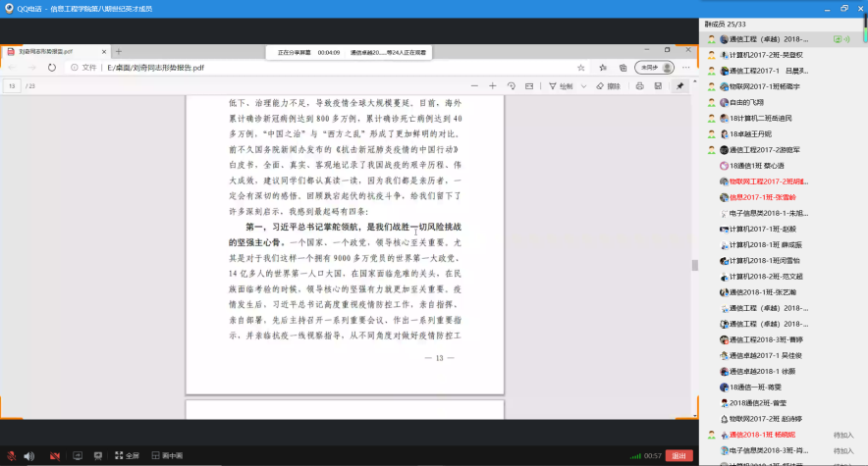The image size is (868, 466).
Task: Rotate the PDF page
Action: coord(511,86)
